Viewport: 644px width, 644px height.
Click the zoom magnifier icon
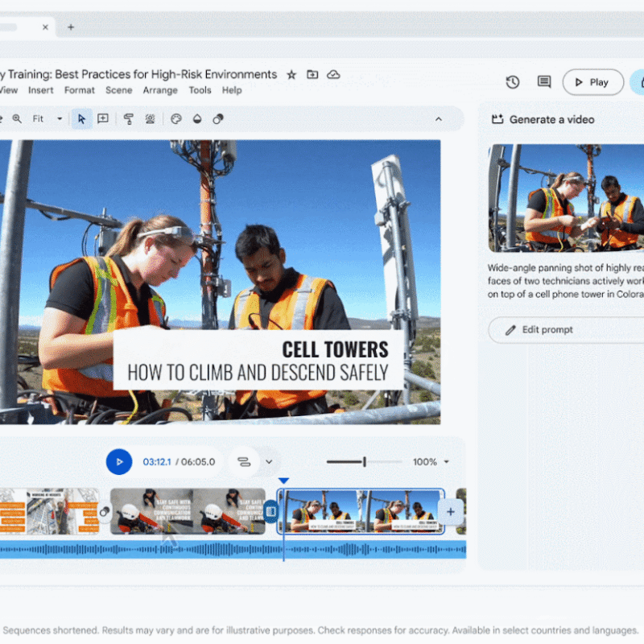17,118
